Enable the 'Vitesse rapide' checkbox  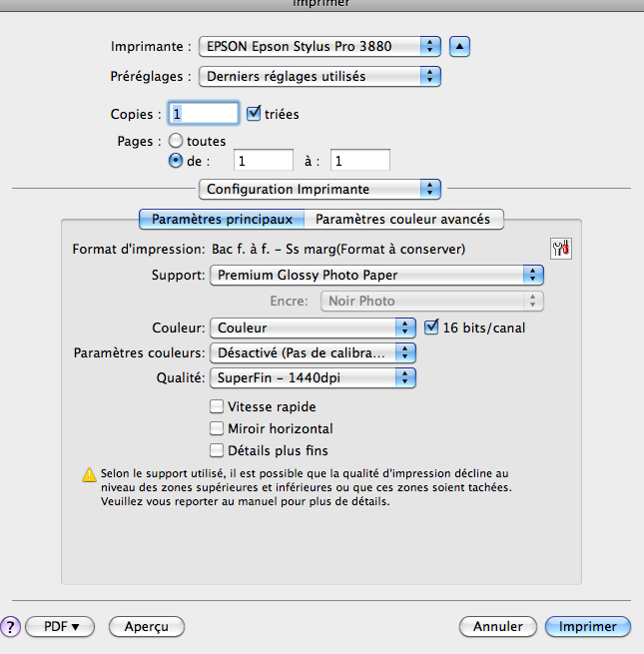click(x=217, y=406)
